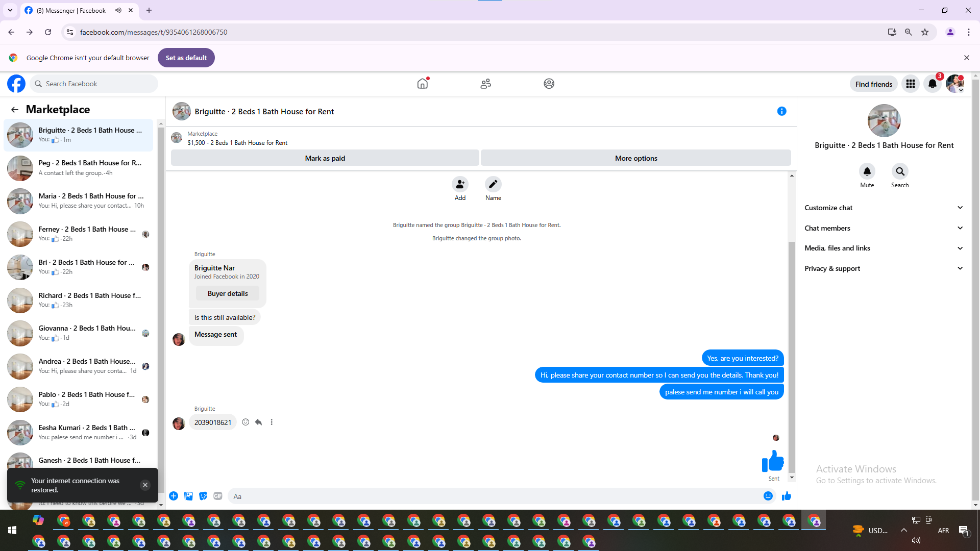
Task: Bookmark this page with star icon
Action: [x=925, y=32]
